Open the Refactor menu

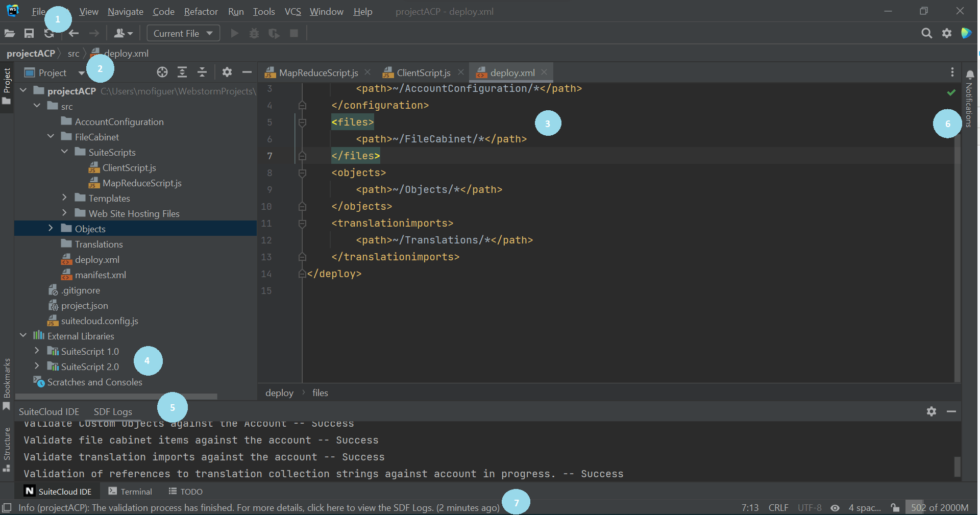[201, 11]
